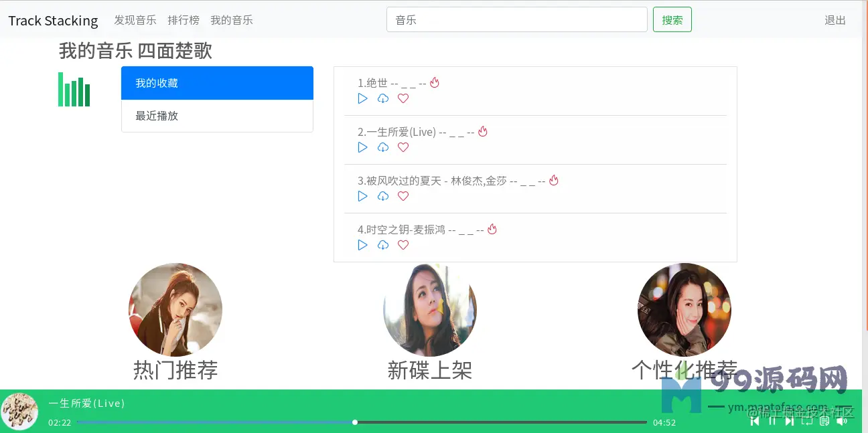The width and height of the screenshot is (868, 433).
Task: Skip to previous track in player
Action: [755, 421]
